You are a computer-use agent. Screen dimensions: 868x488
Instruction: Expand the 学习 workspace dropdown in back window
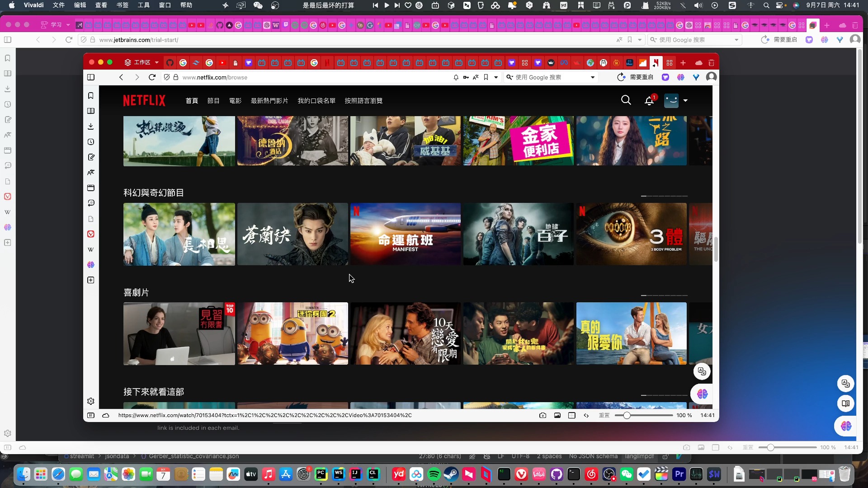click(x=68, y=25)
